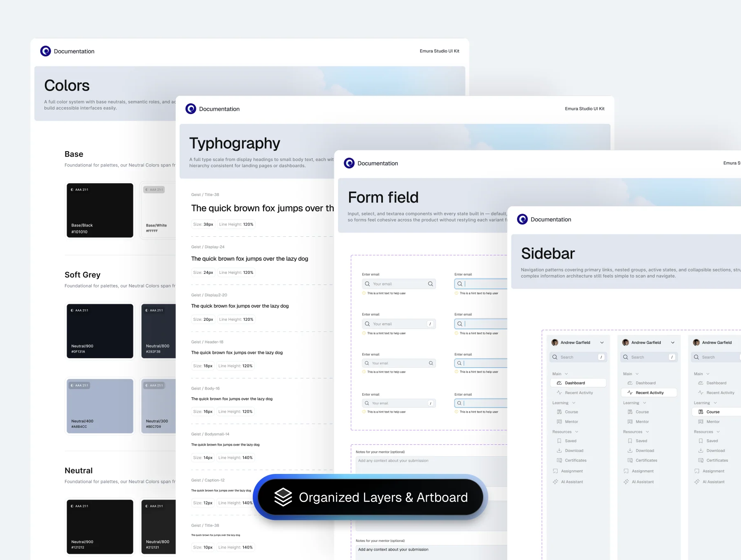Select the Neutral/800 #292F38 swatch
This screenshot has width=741, height=560.
pyautogui.click(x=158, y=331)
